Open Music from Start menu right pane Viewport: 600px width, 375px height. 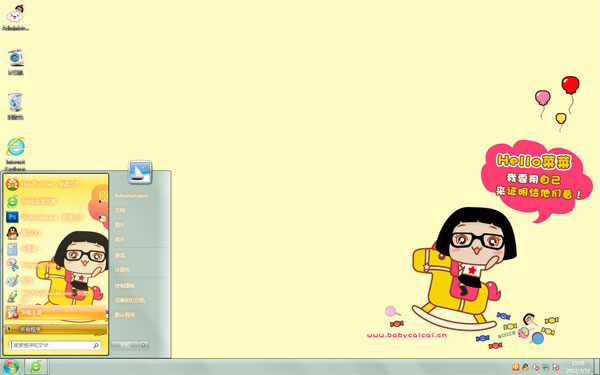point(120,239)
